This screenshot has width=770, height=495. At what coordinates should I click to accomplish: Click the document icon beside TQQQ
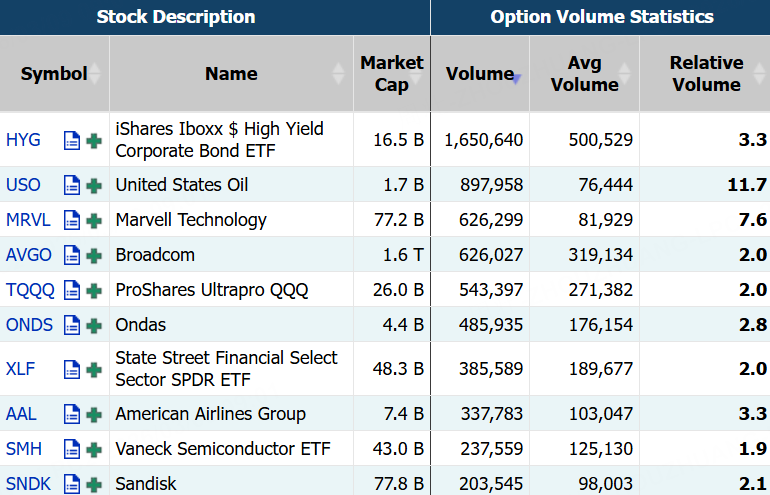(72, 290)
